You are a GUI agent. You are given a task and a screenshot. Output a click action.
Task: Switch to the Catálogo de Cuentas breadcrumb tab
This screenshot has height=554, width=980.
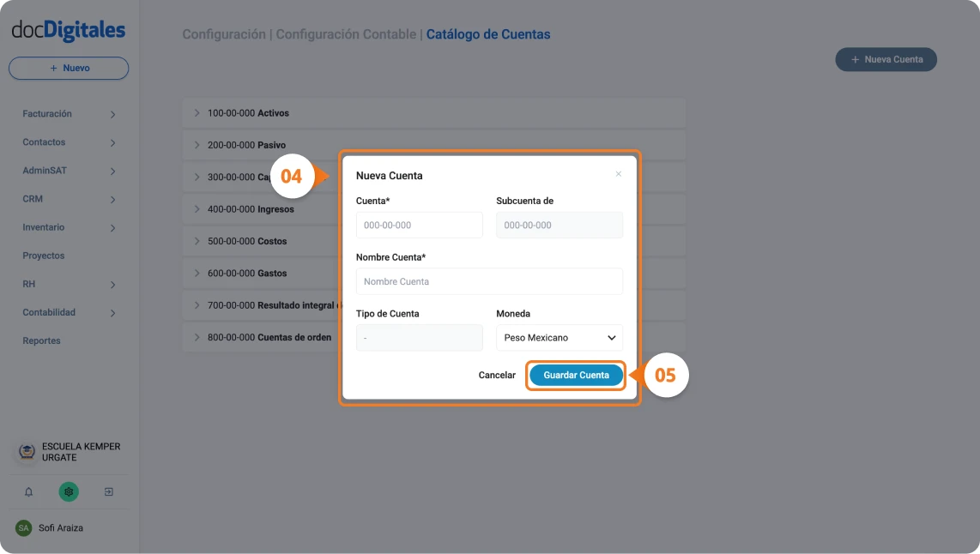(488, 34)
